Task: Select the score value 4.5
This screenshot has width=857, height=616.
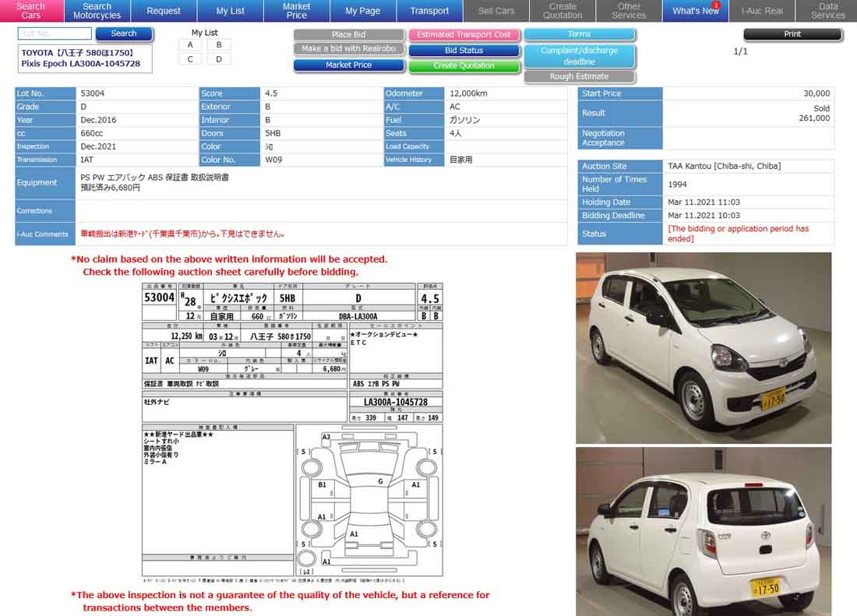Action: (x=271, y=93)
